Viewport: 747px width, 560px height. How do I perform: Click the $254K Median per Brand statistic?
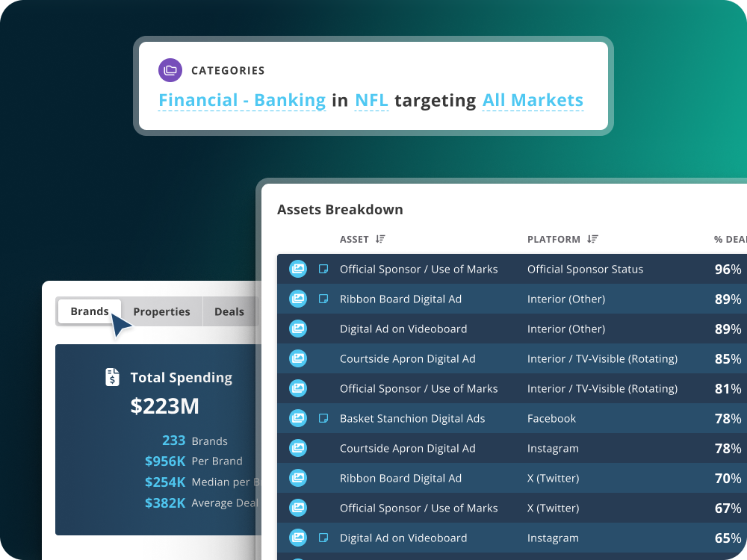point(202,482)
